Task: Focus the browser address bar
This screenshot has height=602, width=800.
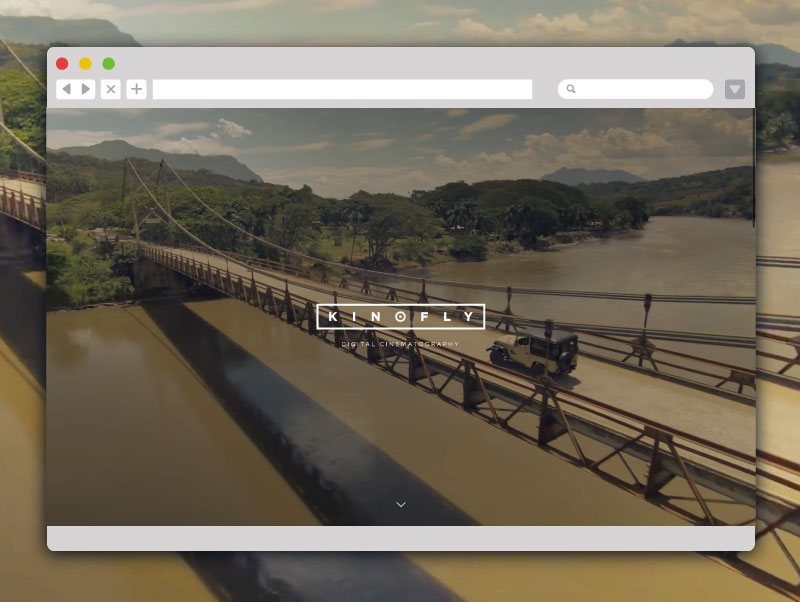Action: [x=342, y=89]
